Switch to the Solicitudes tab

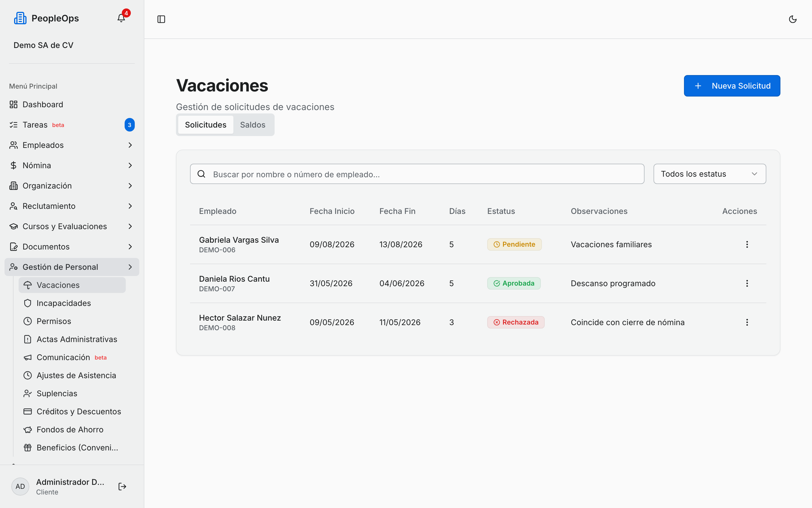point(206,125)
